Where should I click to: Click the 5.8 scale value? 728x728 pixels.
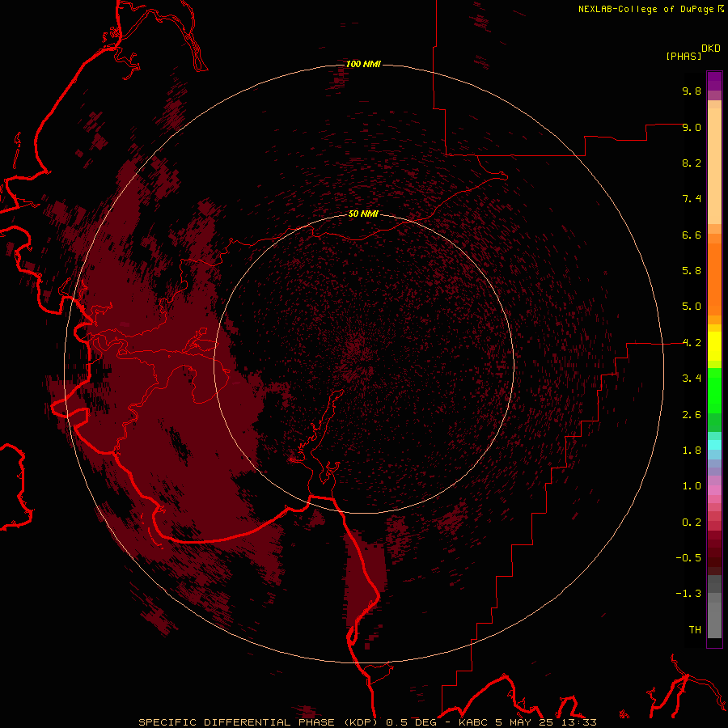click(x=692, y=271)
